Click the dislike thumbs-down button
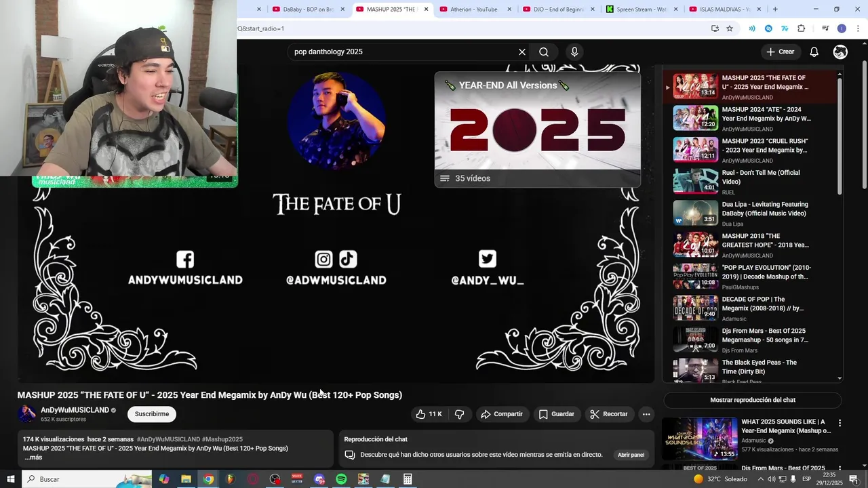Viewport: 868px width, 488px height. coord(460,414)
